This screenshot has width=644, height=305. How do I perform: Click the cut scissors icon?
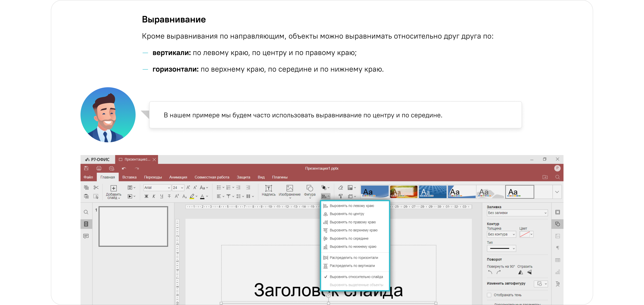point(96,187)
